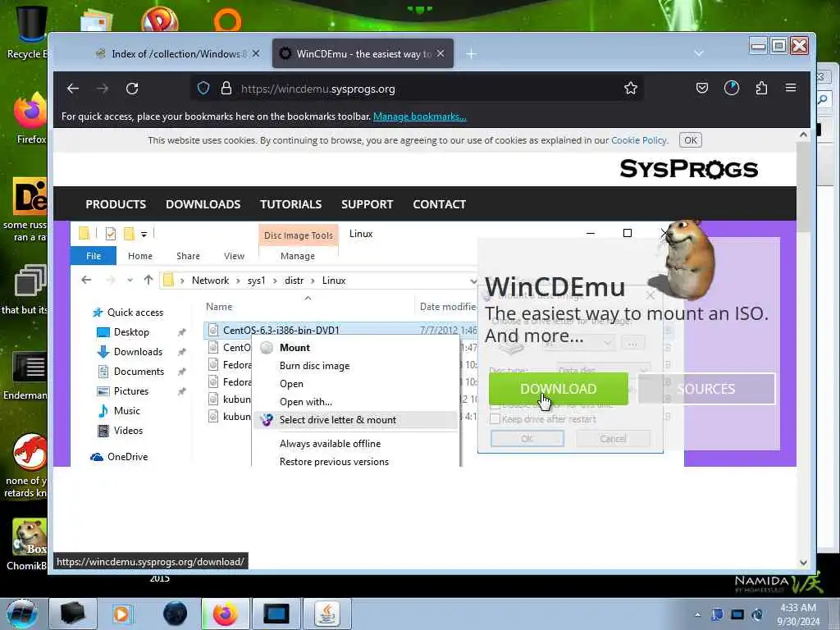840x630 pixels.
Task: Open the circular downloads progress icon
Action: 731,88
